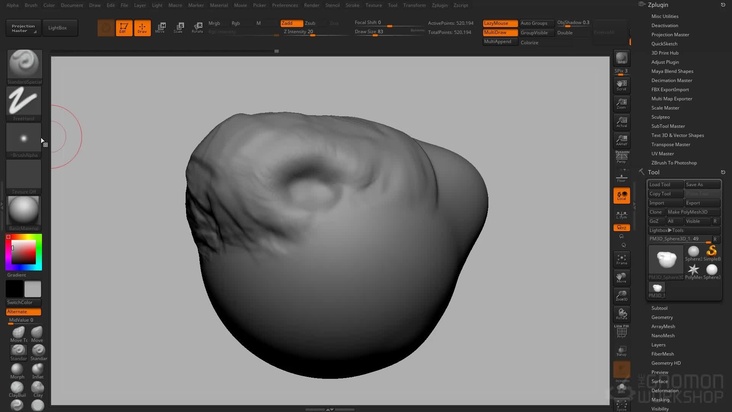The image size is (732, 412).
Task: Open the Decimation Master plugin entry
Action: 671,80
